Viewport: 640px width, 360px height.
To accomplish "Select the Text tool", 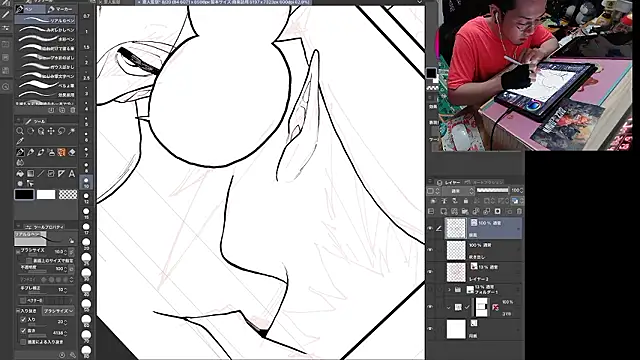I will tap(72, 173).
